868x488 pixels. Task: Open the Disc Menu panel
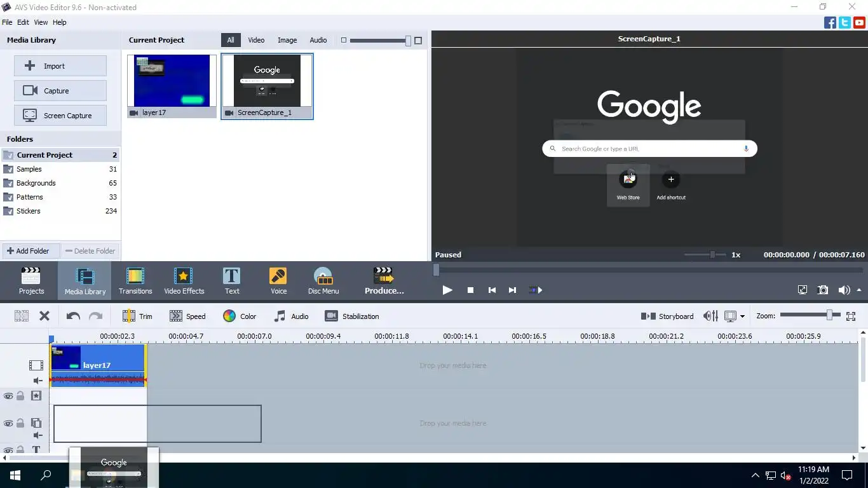[323, 281]
